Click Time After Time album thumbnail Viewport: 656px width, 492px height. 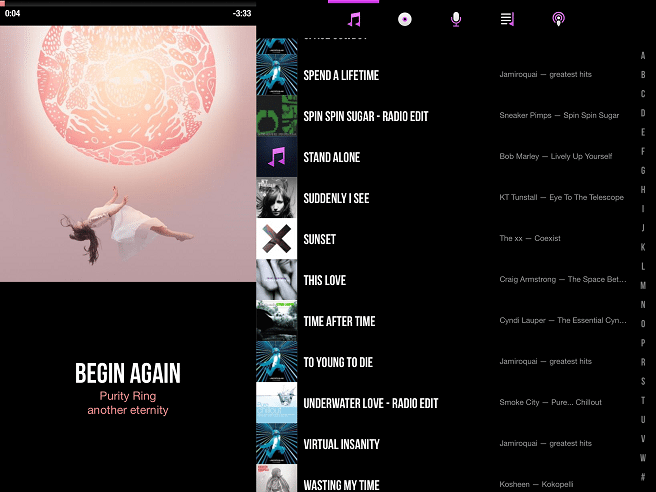[277, 321]
